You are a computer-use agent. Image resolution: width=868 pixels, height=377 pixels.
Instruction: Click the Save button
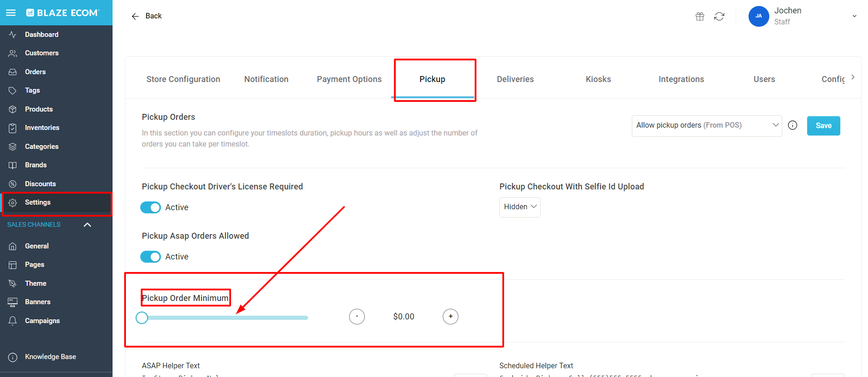pos(823,125)
